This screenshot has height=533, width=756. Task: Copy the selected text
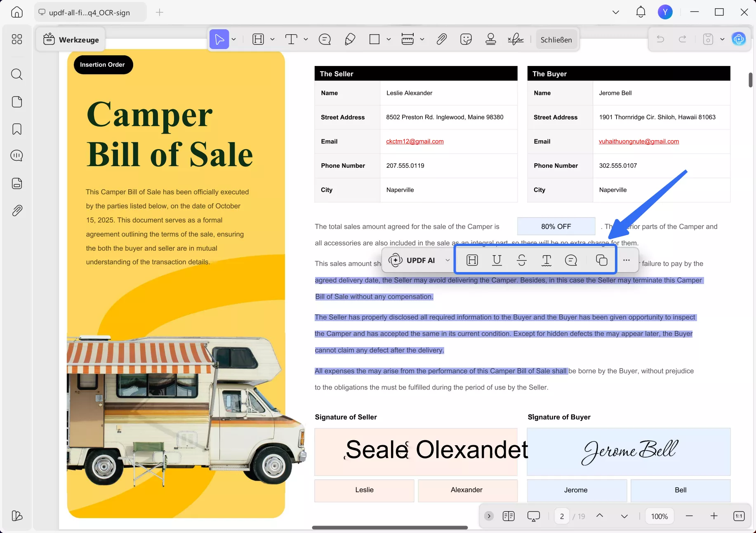tap(602, 260)
